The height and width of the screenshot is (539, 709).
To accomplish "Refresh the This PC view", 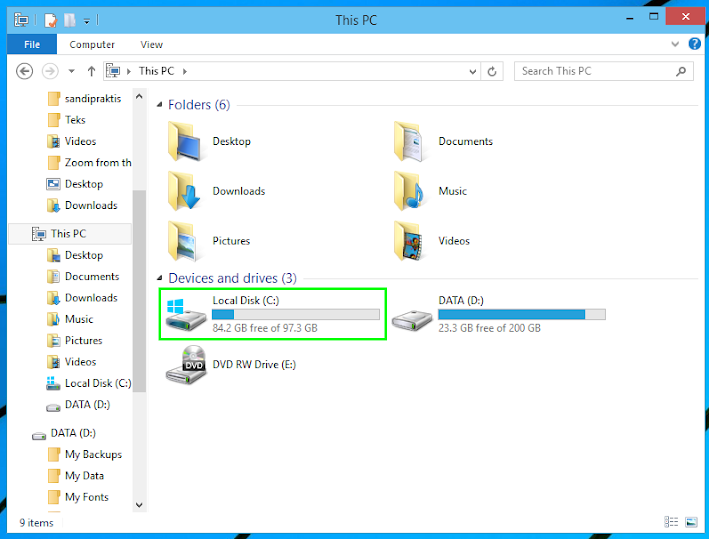I will [x=492, y=71].
